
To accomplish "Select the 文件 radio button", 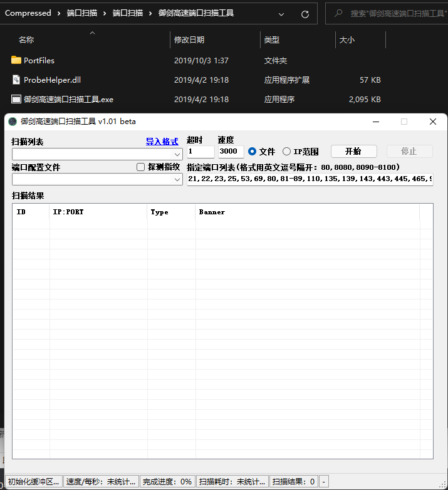I will [252, 152].
